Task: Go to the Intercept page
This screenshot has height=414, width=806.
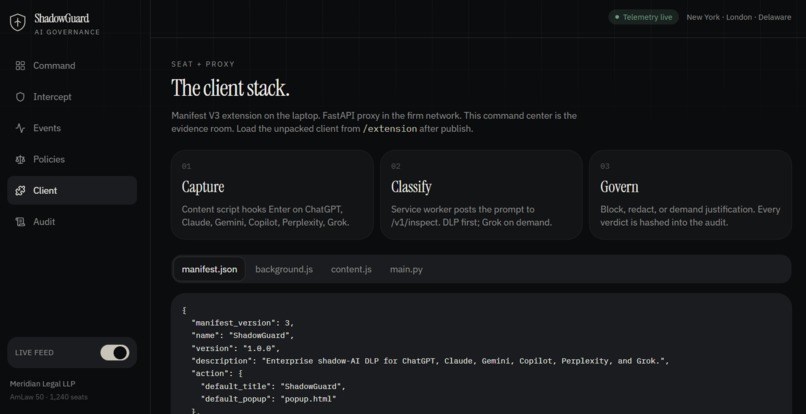Action: [72, 97]
